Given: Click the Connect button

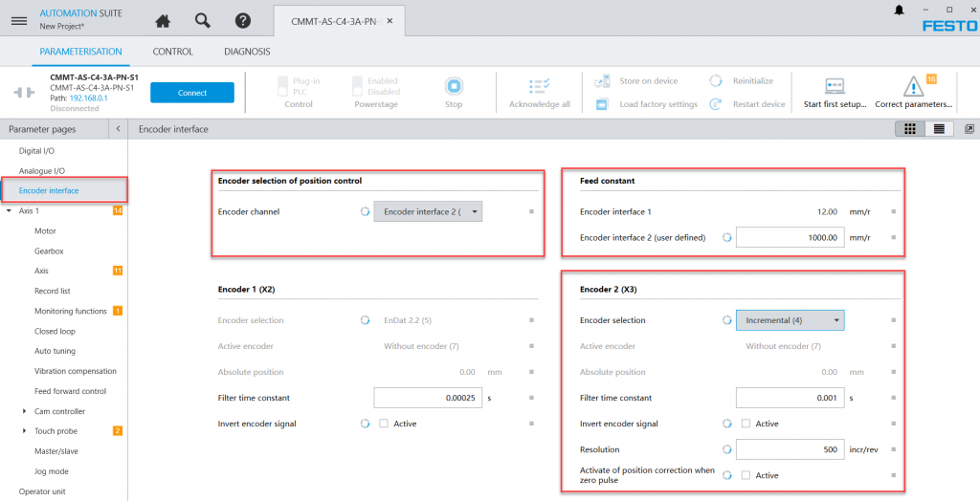Looking at the screenshot, I should tap(191, 93).
